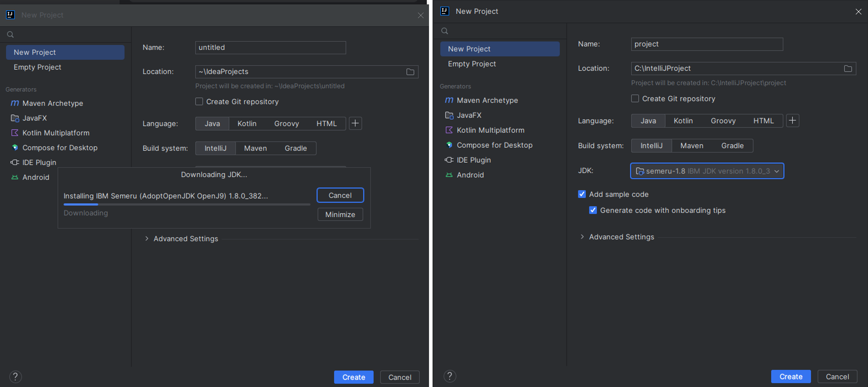The image size is (868, 387).
Task: Click the Kotlin Multiplatform icon in right dialog
Action: 449,130
